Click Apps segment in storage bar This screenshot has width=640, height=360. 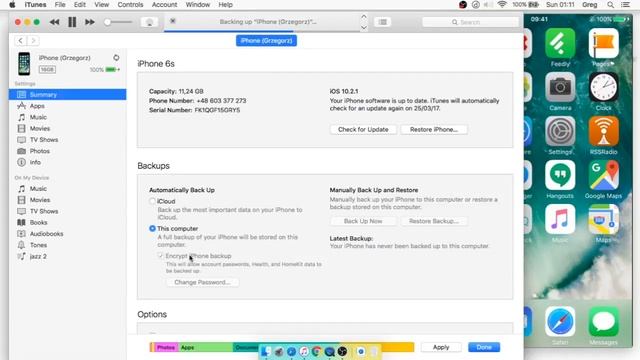pos(205,347)
